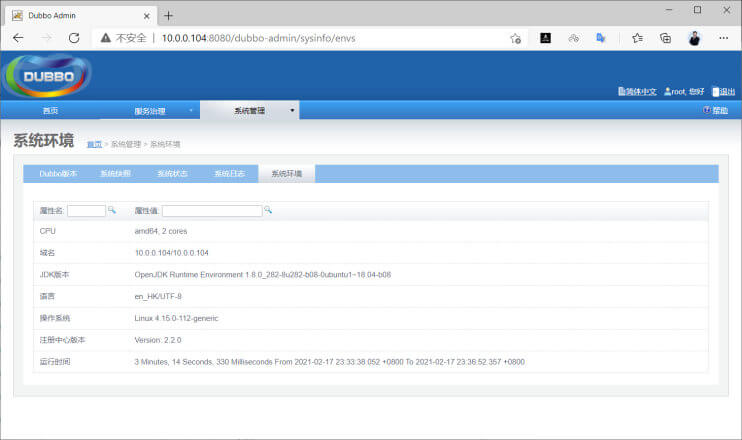Click the 系统环境 page heading

click(44, 141)
